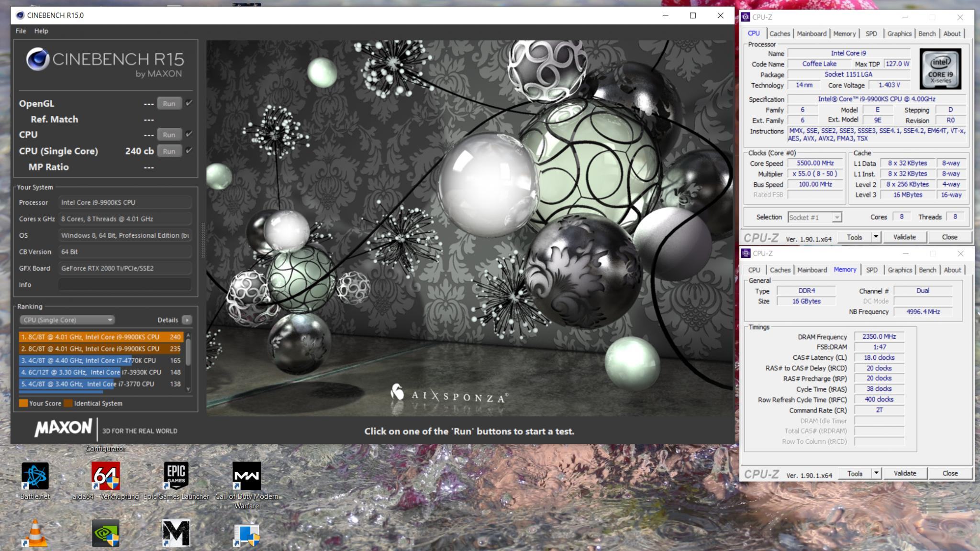Click Tools button in bottom CPU-Z window
The height and width of the screenshot is (551, 980).
pyautogui.click(x=855, y=473)
